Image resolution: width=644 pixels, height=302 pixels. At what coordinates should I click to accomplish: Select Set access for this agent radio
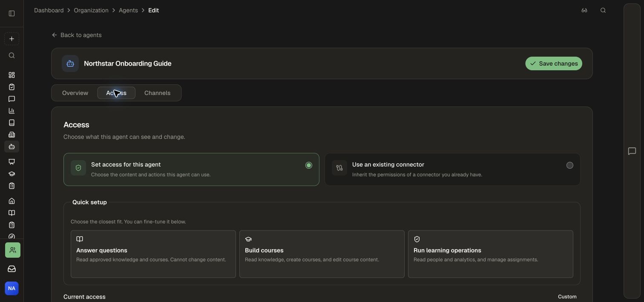(x=309, y=165)
